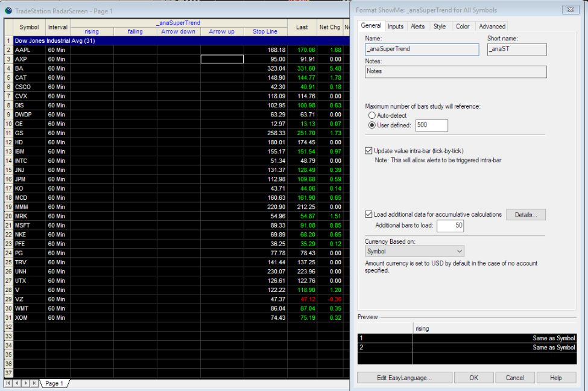Click the User defined bars field 500
This screenshot has height=391, width=588.
(432, 126)
